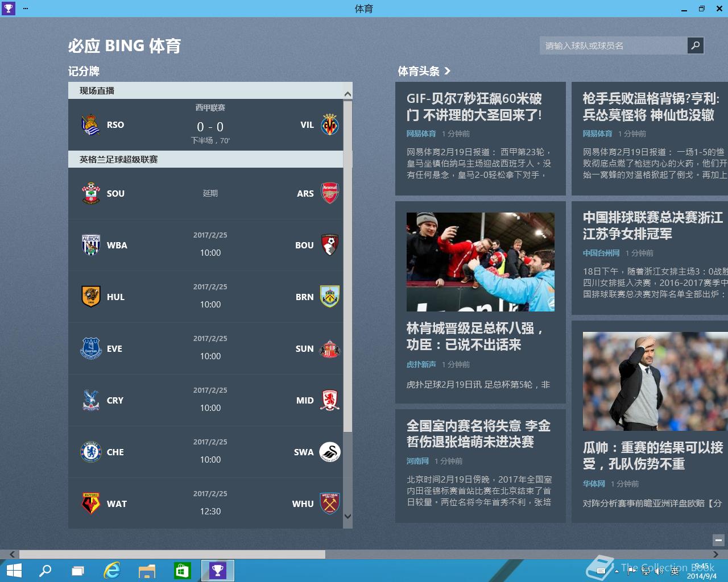Select the Burnley BRN crest

[330, 297]
